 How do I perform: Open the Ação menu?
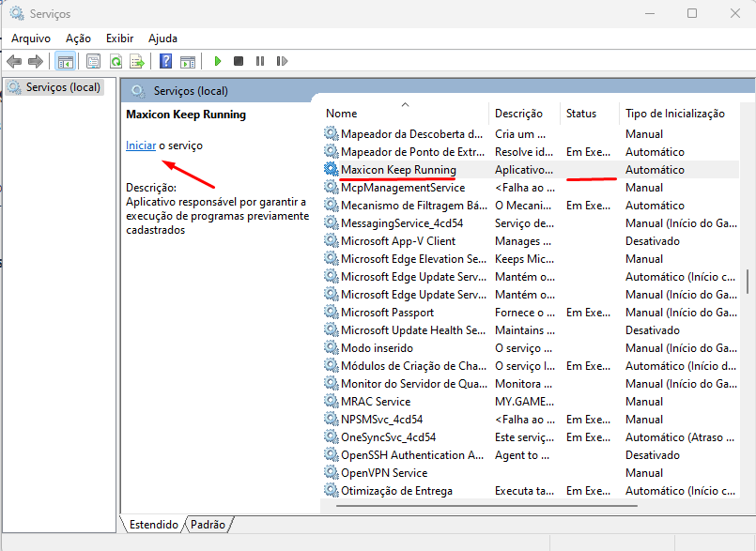[78, 38]
